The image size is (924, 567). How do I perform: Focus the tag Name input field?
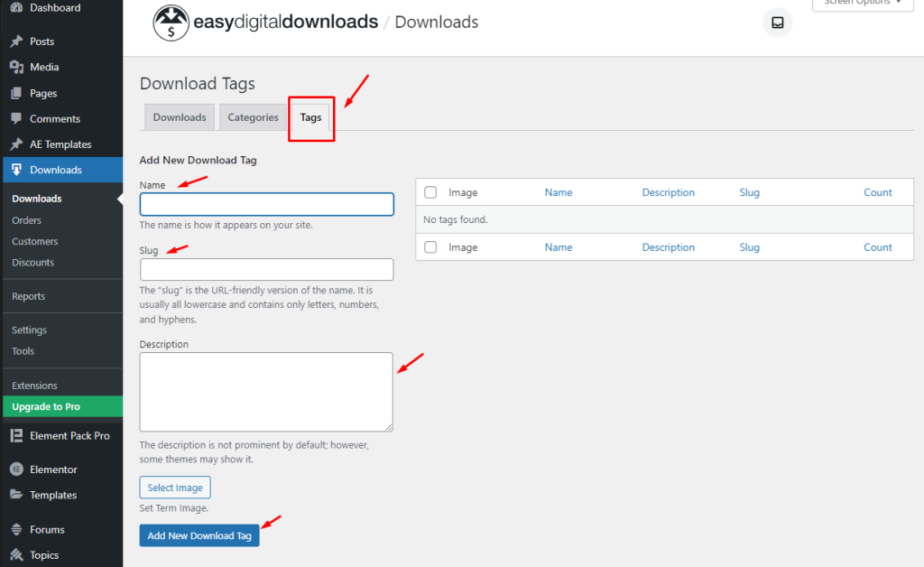pyautogui.click(x=266, y=204)
